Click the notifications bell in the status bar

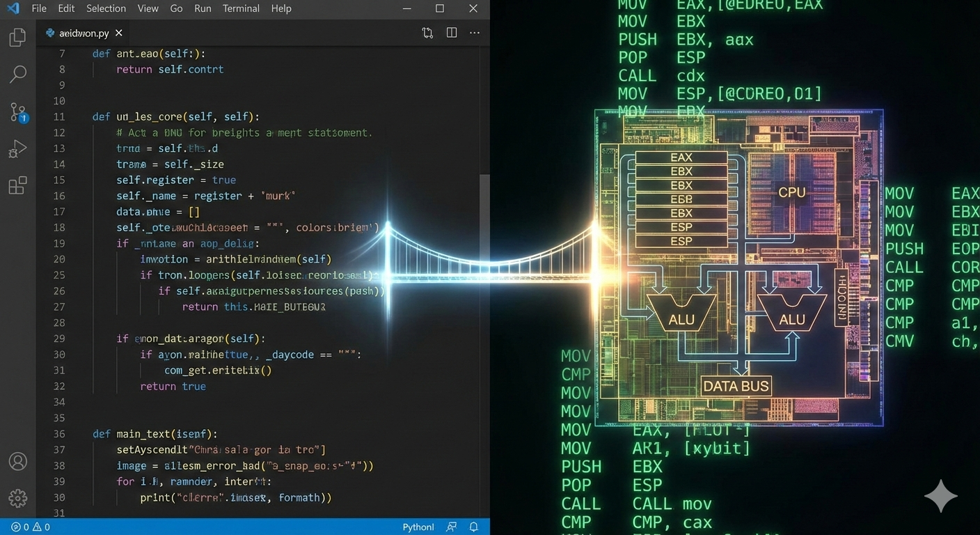coord(473,527)
